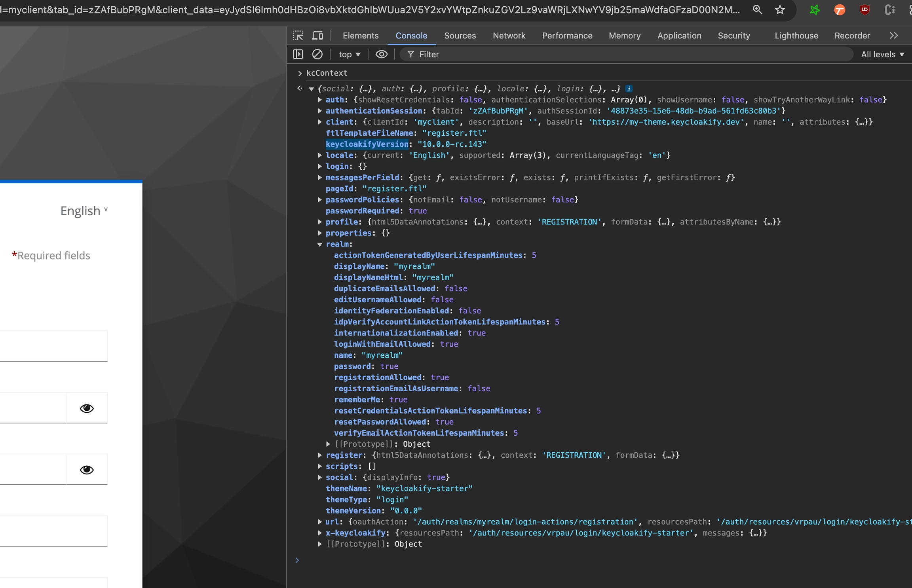Collapse the realm object tree node

pos(320,244)
